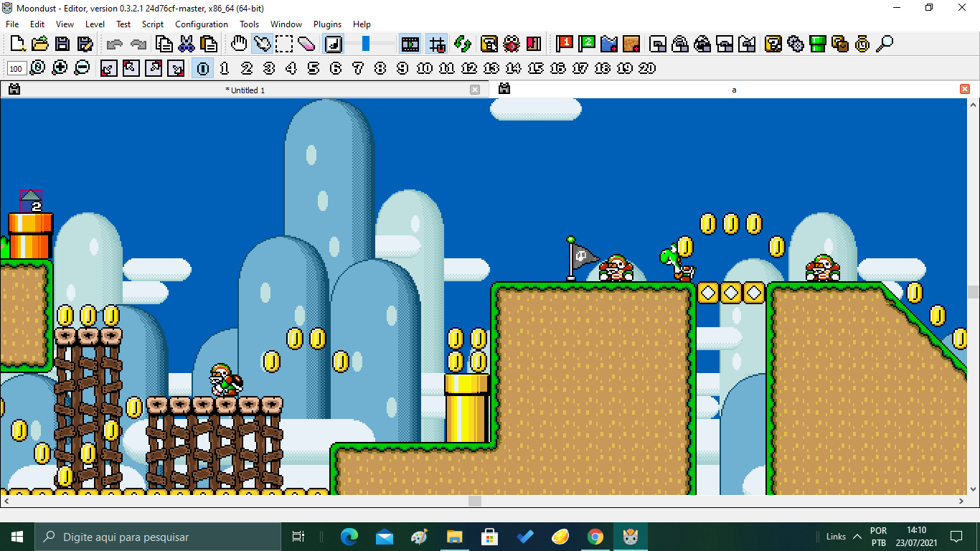This screenshot has height=551, width=980.
Task: Select the draw quicksand zone tool
Action: 631,44
